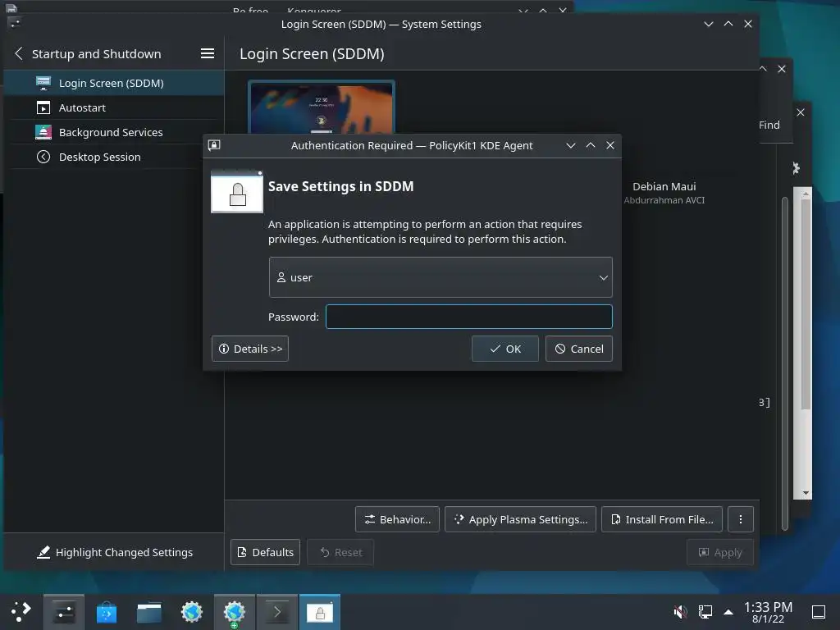Minimize the authentication dialog
The height and width of the screenshot is (630, 840).
click(571, 145)
